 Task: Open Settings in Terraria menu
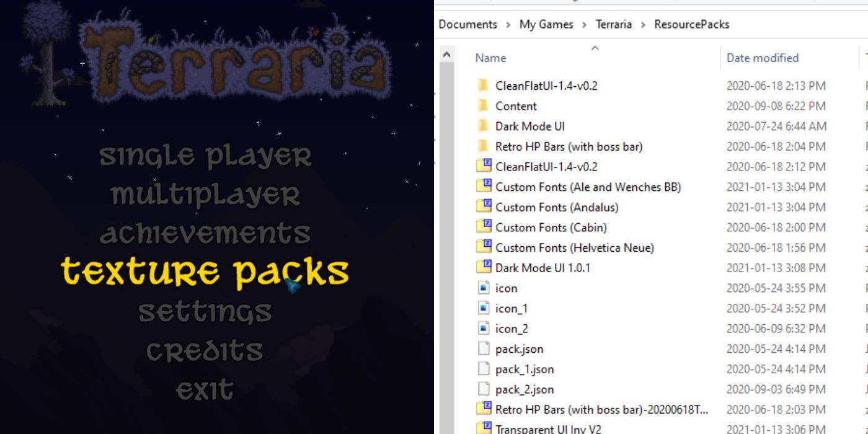pyautogui.click(x=205, y=312)
